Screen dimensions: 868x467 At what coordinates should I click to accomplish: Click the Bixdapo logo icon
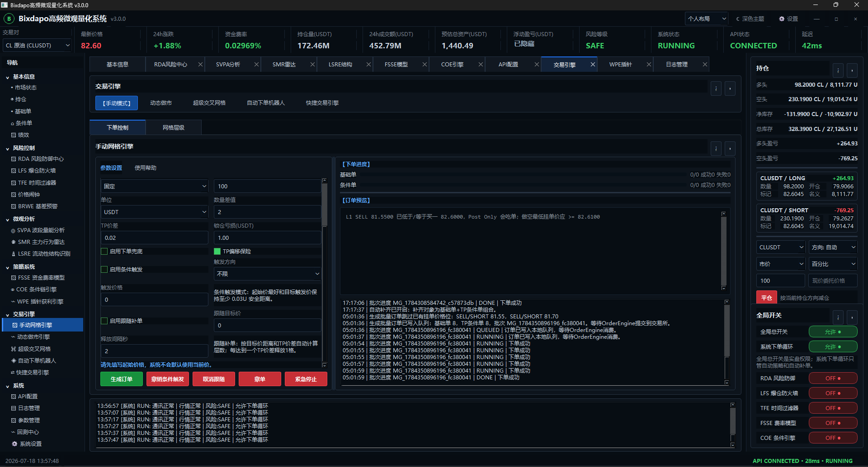coord(9,19)
